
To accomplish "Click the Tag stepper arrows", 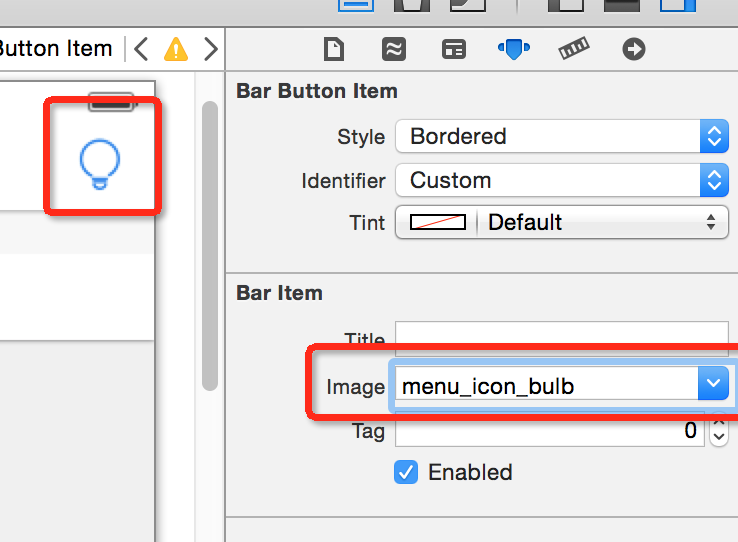I will (719, 430).
